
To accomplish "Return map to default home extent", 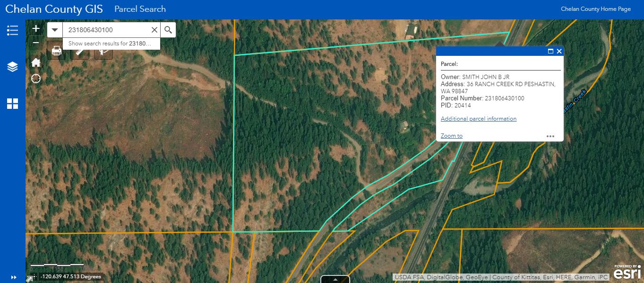I will pos(36,63).
